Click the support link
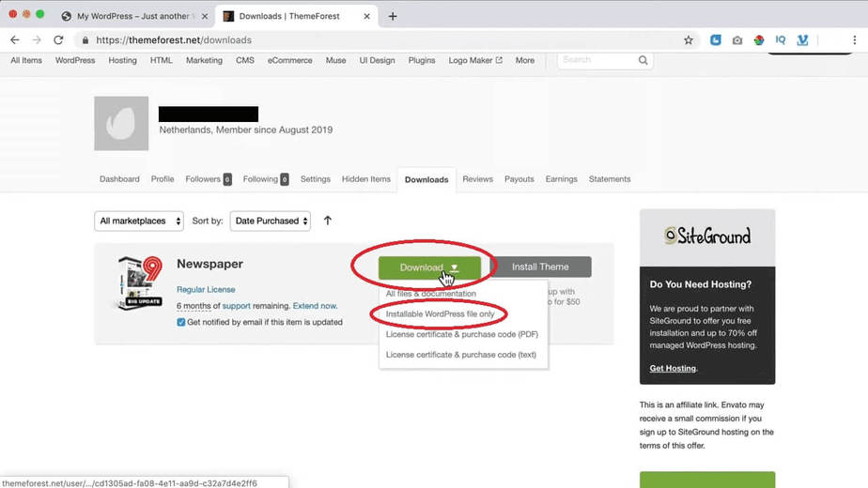This screenshot has height=488, width=868. (237, 306)
